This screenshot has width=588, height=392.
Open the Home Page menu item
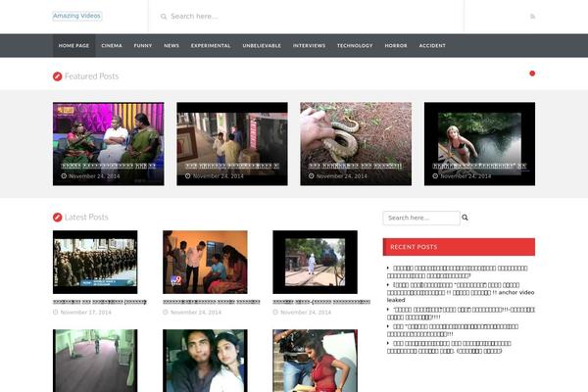tap(73, 46)
